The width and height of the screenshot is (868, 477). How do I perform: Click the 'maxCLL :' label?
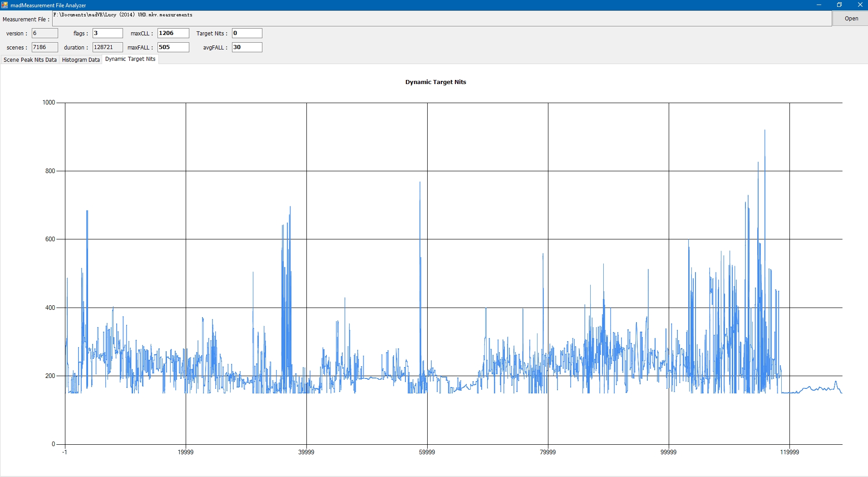142,33
